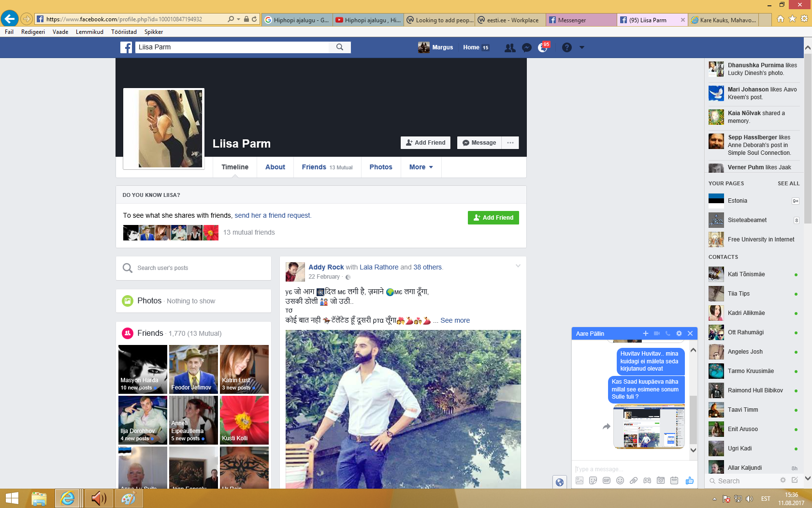Open the friend requests icon
The image size is (812, 508).
point(510,47)
